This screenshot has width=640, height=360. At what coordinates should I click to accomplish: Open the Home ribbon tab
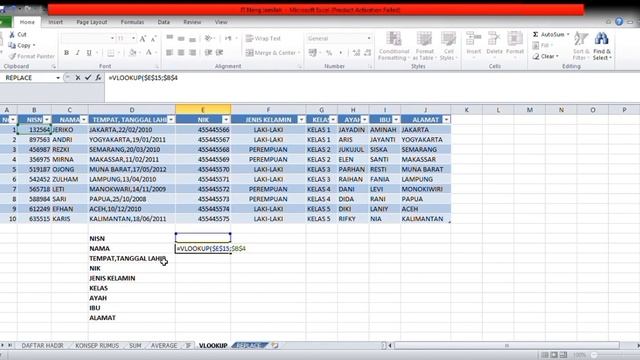(x=27, y=22)
